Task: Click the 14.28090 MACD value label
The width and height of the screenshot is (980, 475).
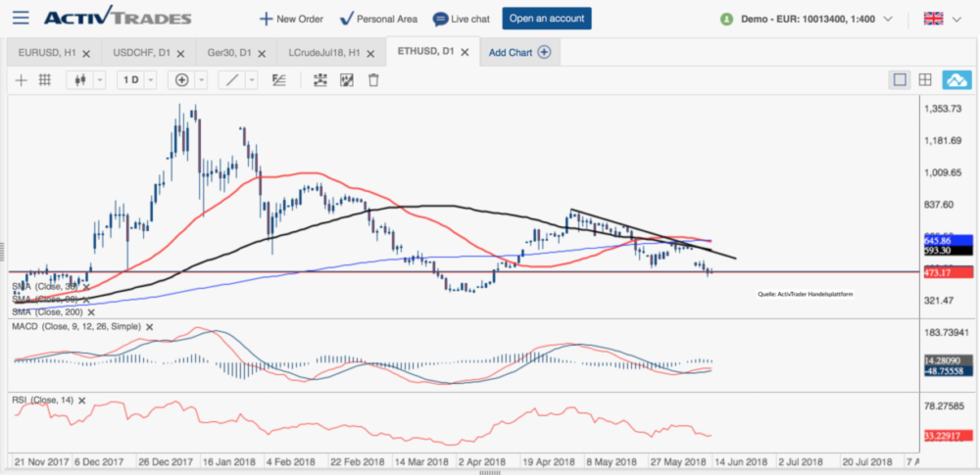Action: 948,360
